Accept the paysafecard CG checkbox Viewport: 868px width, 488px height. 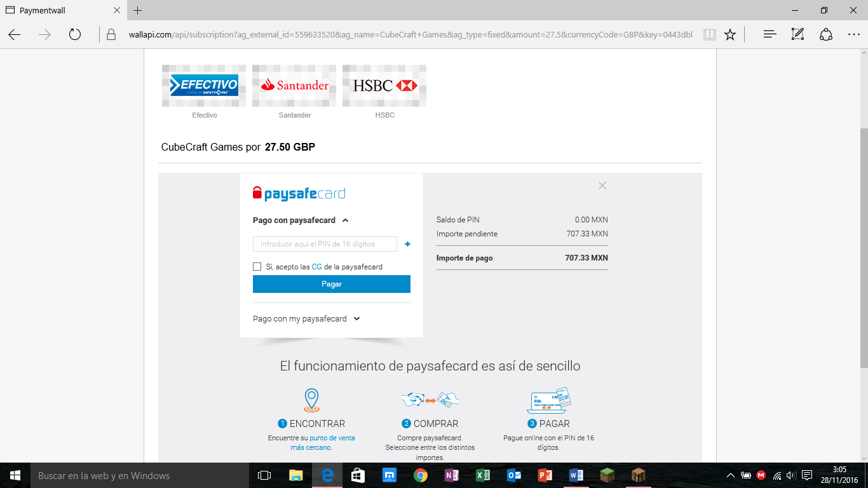coord(257,267)
